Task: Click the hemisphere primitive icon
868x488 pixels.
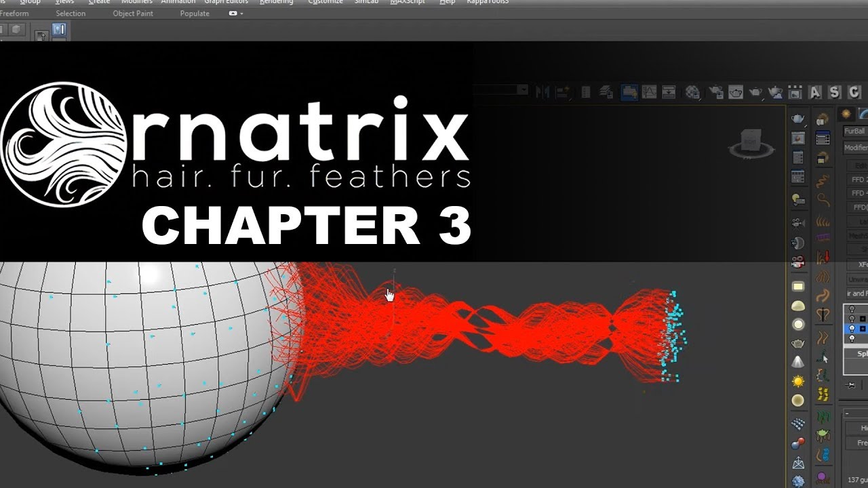Action: coord(798,306)
